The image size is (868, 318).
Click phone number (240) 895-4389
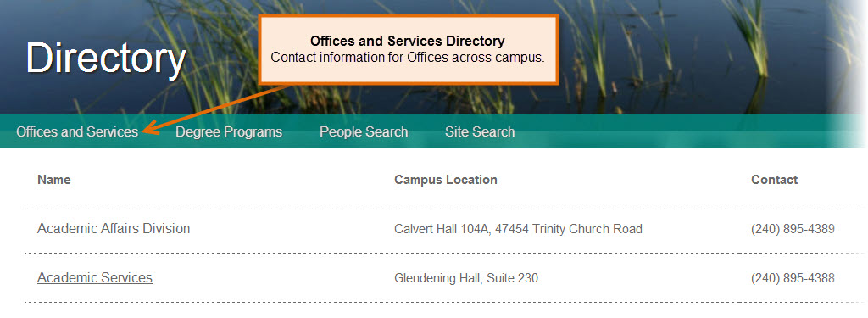tap(793, 229)
